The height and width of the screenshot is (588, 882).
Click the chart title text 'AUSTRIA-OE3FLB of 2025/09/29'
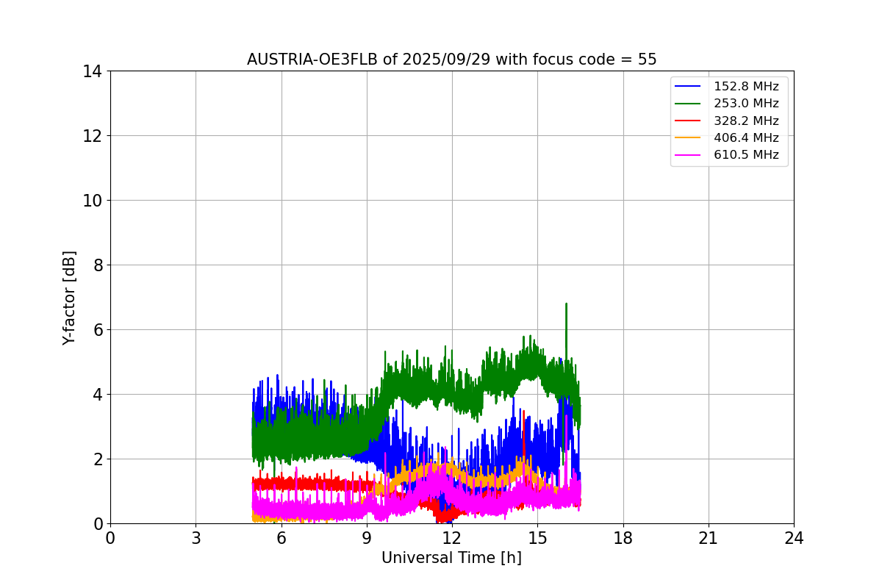pos(368,60)
